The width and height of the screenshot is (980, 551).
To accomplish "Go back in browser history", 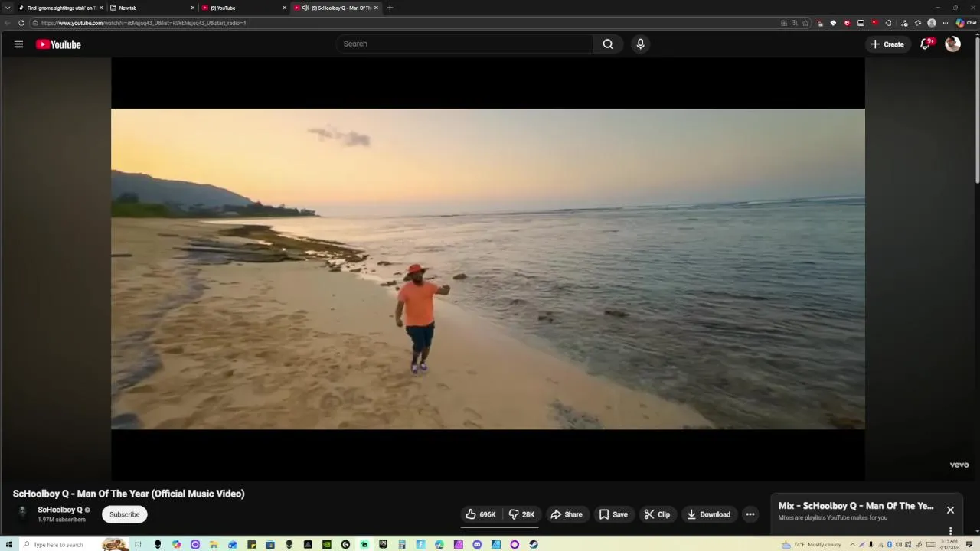I will tap(8, 23).
